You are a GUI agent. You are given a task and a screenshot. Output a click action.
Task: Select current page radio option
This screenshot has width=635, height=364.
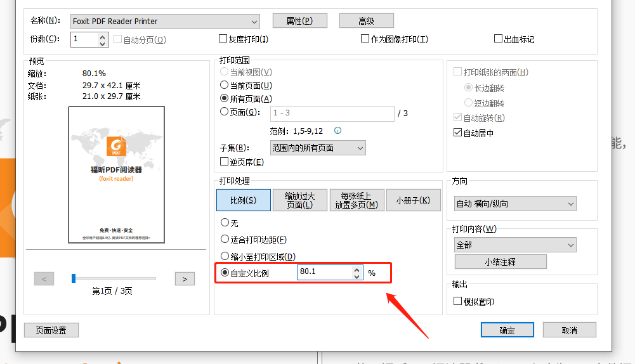[225, 85]
